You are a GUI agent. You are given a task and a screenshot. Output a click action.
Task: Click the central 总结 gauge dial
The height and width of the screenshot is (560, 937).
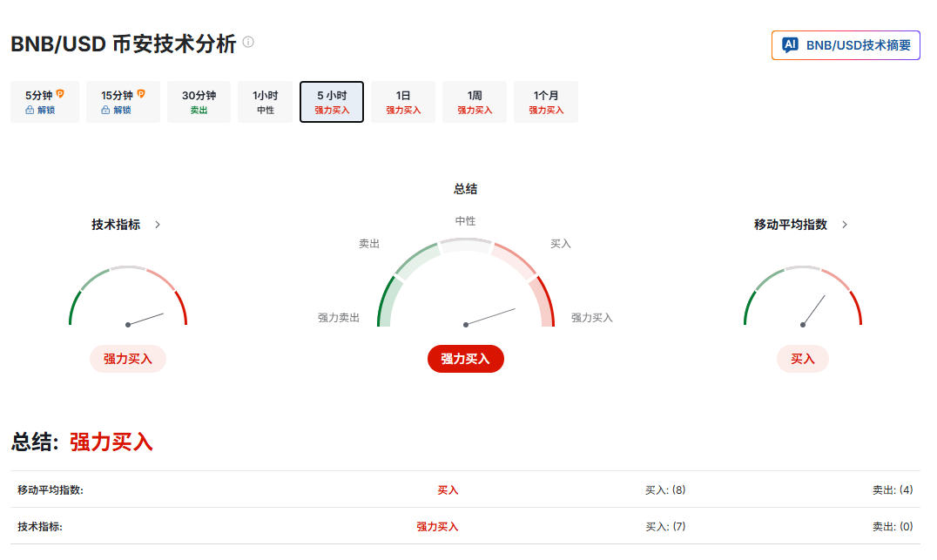coord(466,283)
